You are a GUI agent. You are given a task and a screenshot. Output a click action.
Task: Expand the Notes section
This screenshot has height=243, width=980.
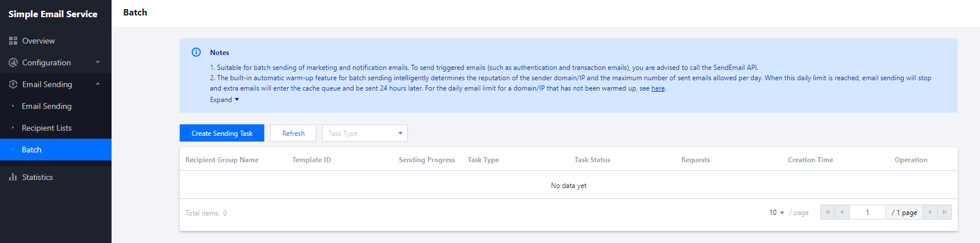[224, 100]
